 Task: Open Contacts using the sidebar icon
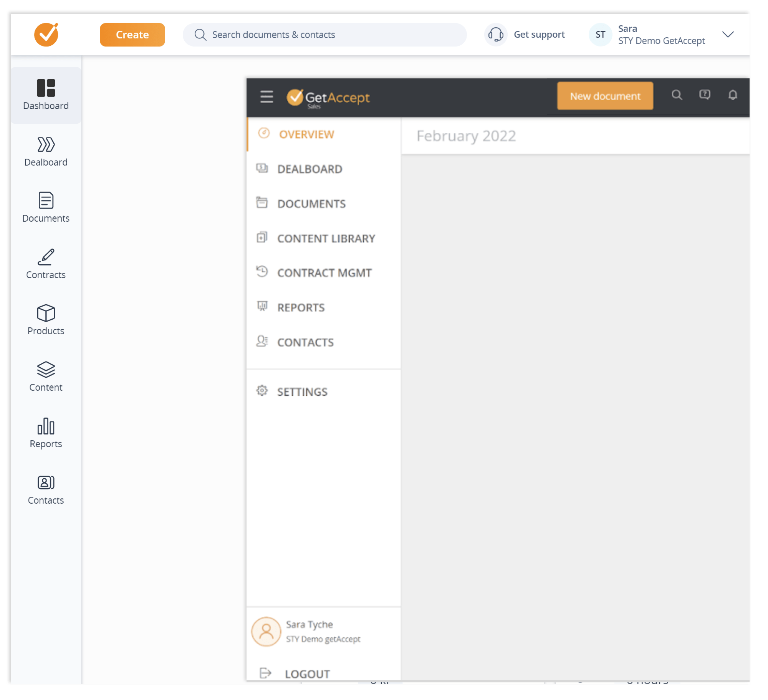(x=46, y=483)
